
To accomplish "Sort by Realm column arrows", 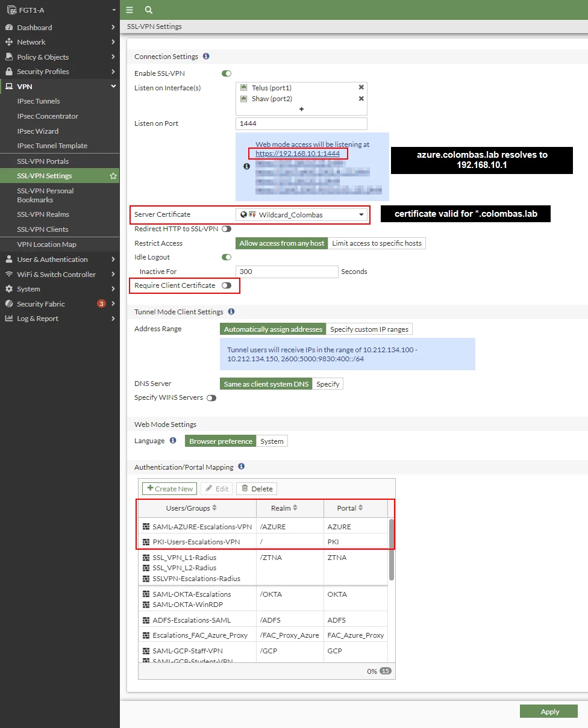I will click(x=295, y=508).
